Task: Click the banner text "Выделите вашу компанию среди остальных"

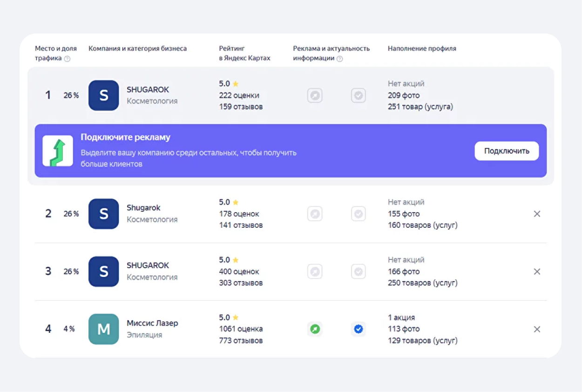Action: [159, 153]
